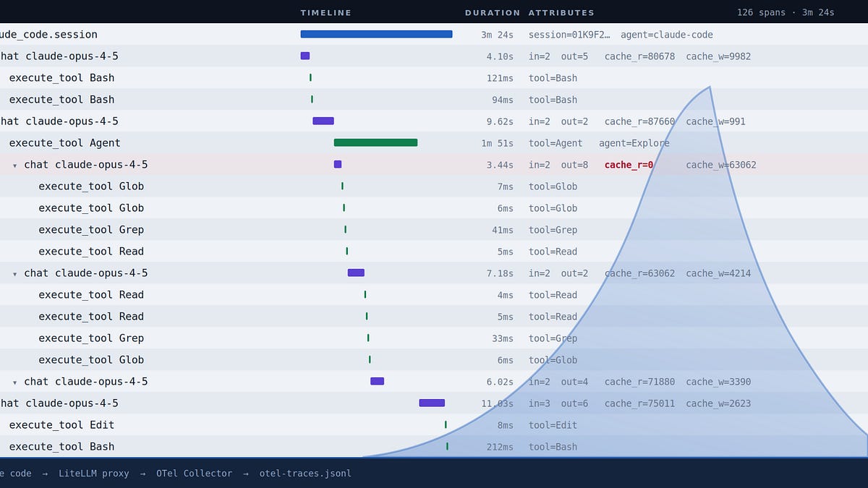
Task: Click the 41ms duration value
Action: point(503,230)
